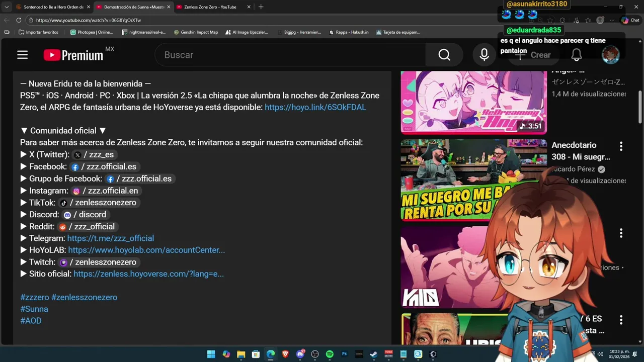Image resolution: width=644 pixels, height=362 pixels.
Task: Click the #zenlesszonezero hashtag
Action: click(x=85, y=297)
